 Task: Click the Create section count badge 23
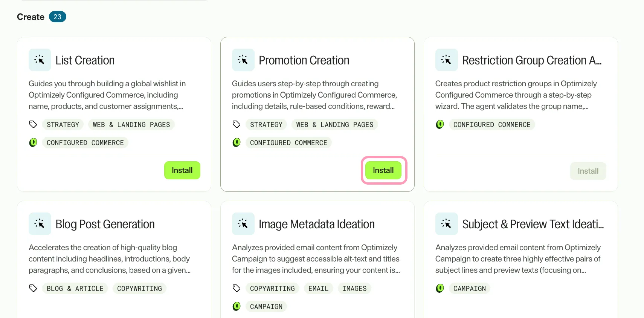58,17
